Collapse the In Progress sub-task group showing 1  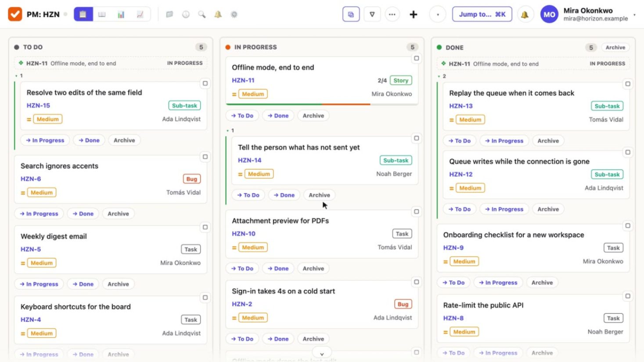tap(230, 130)
